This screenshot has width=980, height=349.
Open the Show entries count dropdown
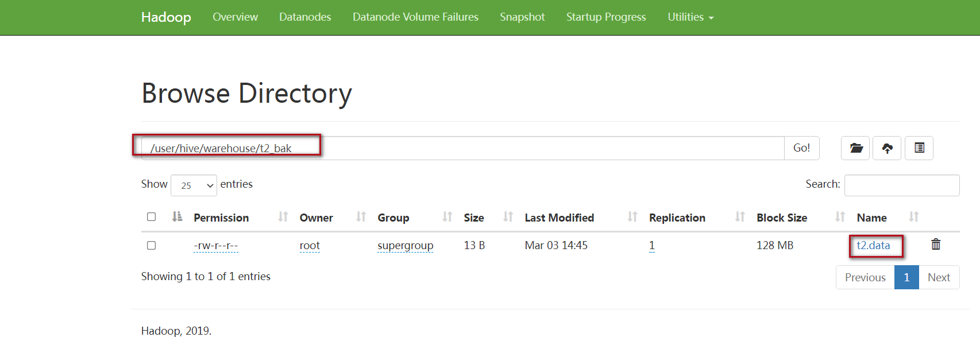point(194,185)
